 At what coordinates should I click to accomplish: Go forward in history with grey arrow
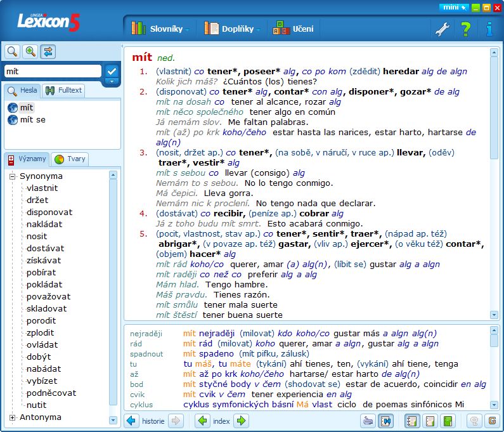(176, 421)
